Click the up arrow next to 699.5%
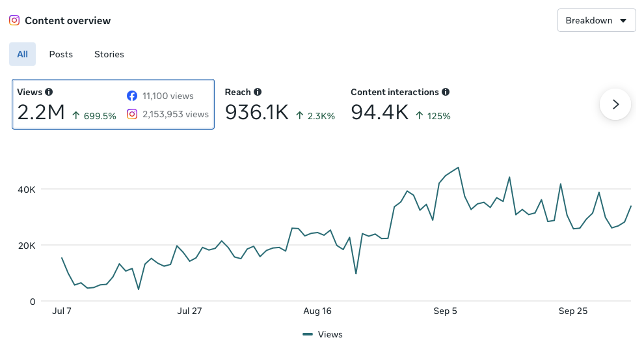 pyautogui.click(x=76, y=116)
